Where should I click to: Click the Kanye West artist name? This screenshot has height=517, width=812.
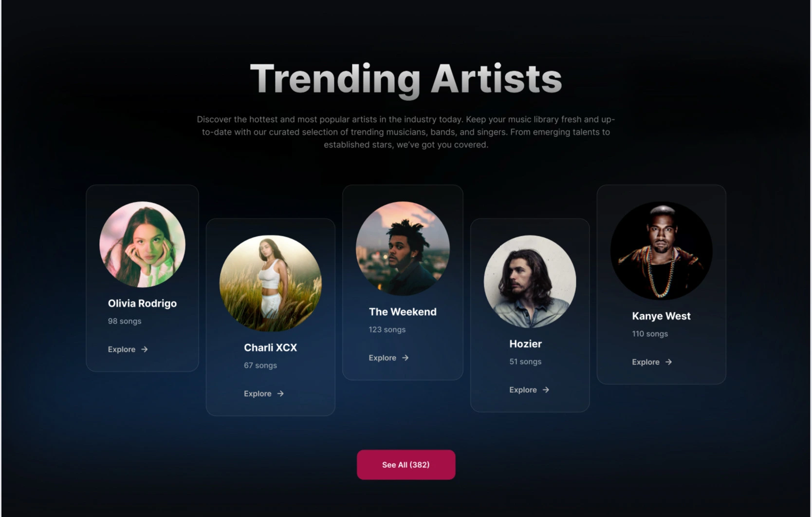(x=661, y=316)
